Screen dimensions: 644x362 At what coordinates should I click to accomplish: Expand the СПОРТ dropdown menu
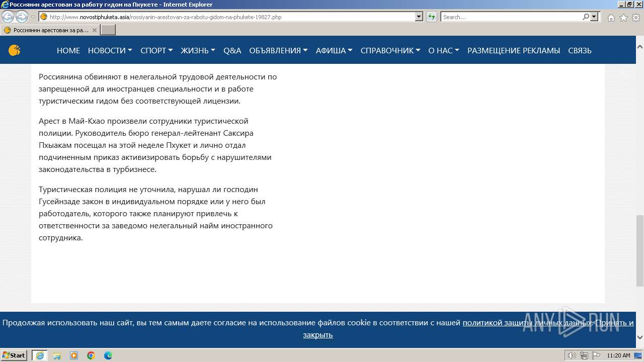click(156, 50)
